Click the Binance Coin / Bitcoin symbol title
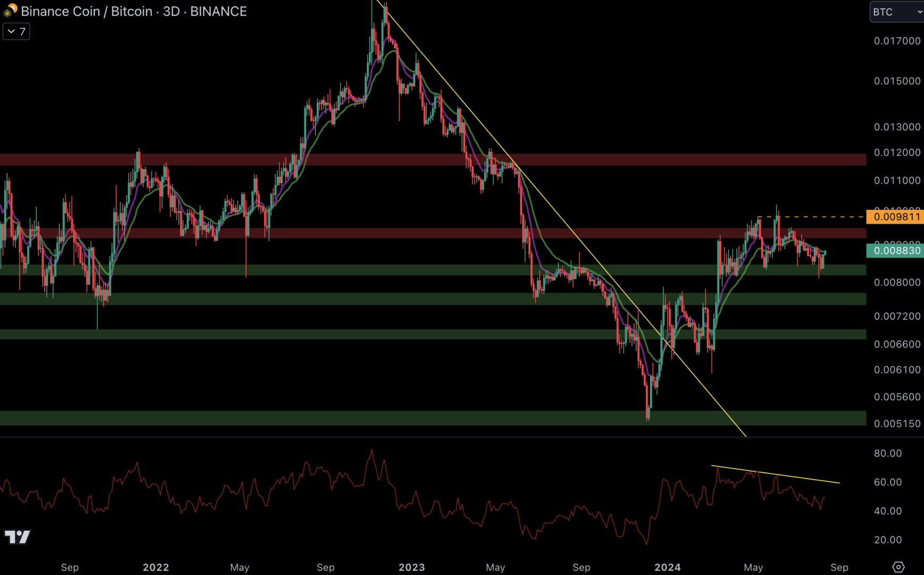Screen dimensions: 924x575 134,11
